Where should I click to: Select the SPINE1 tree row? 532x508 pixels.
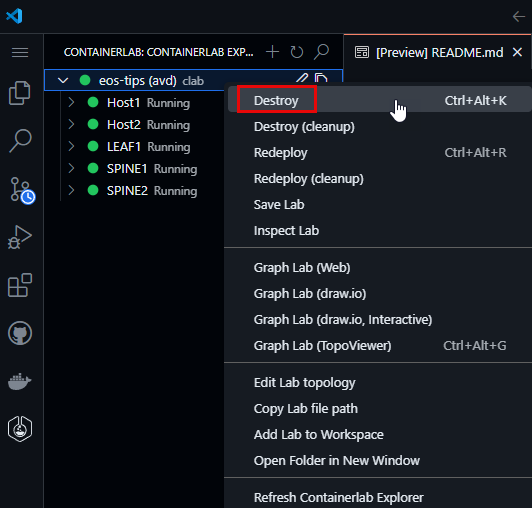coord(134,169)
